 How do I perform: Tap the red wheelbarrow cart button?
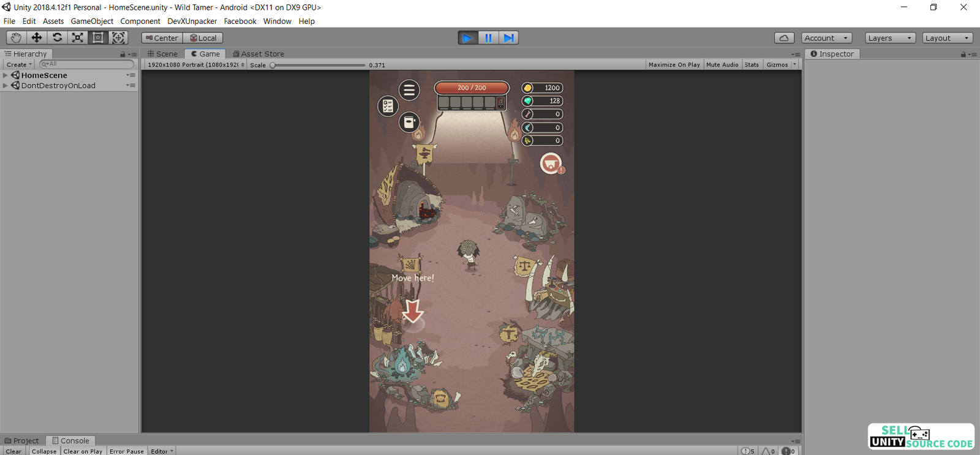tap(551, 164)
